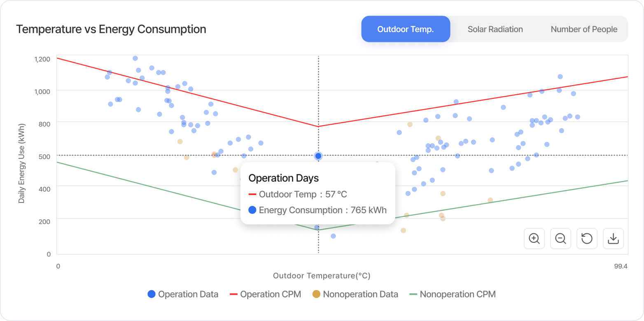Click the Temperature vs Energy Consumption chart title
Screen dimensions: 644x321
click(111, 29)
